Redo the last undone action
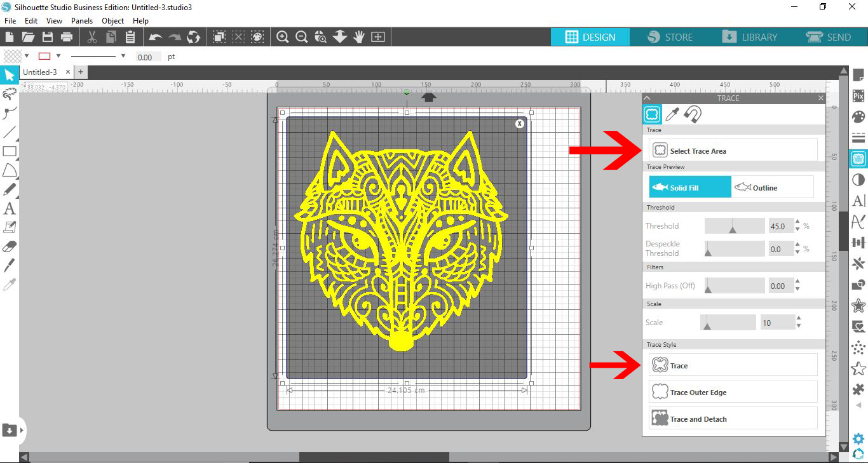The height and width of the screenshot is (463, 868). 174,37
